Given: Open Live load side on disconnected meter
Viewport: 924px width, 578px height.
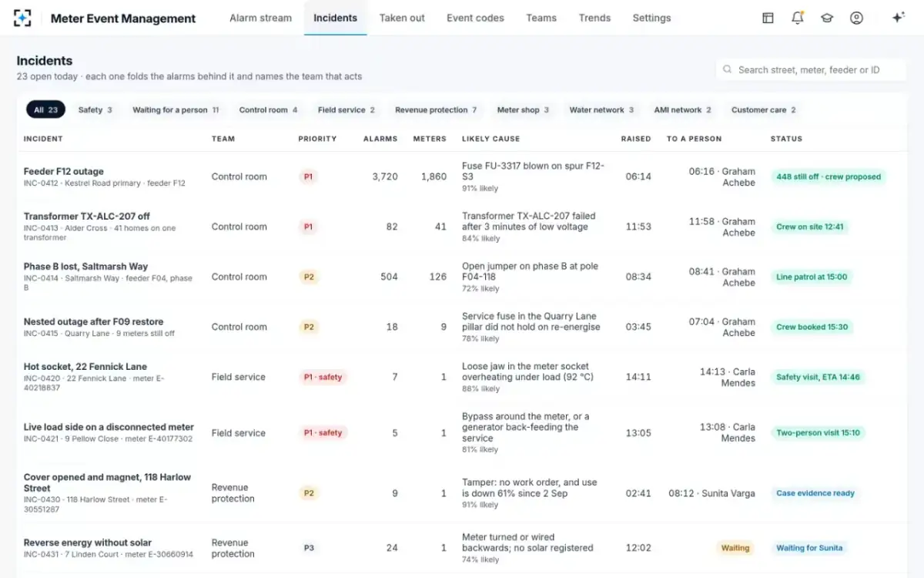Looking at the screenshot, I should [x=109, y=426].
